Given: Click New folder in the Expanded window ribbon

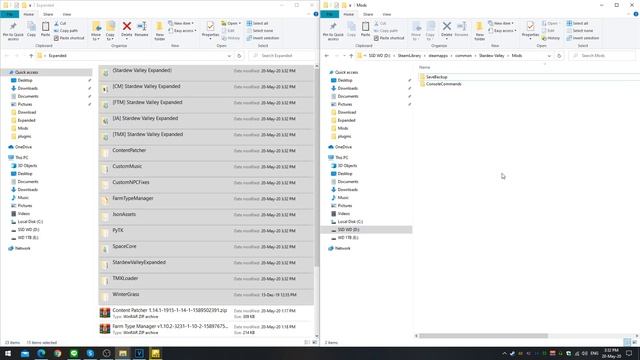Looking at the screenshot, I should (x=160, y=31).
